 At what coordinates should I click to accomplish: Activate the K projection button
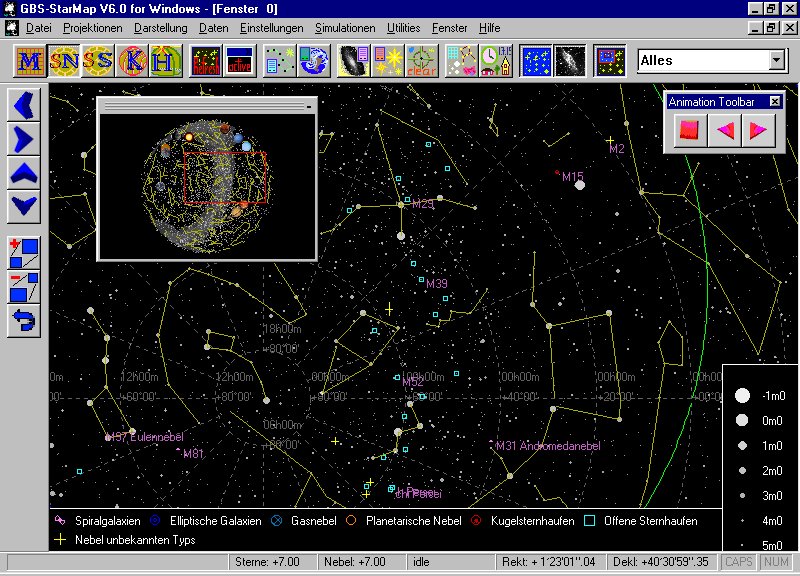[132, 61]
